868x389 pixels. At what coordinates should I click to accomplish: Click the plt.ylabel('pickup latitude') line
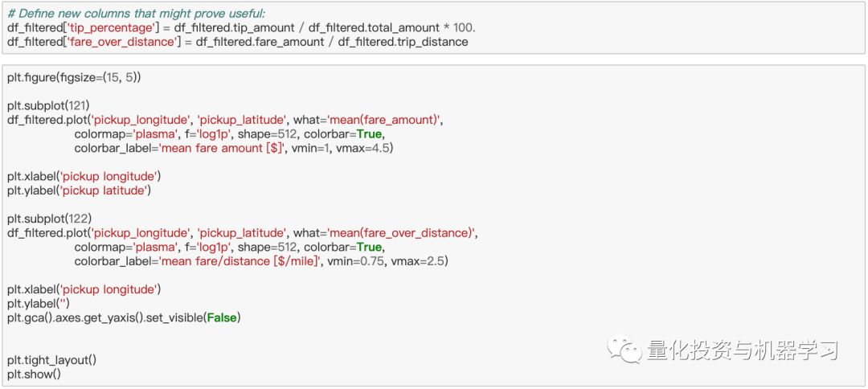[79, 191]
